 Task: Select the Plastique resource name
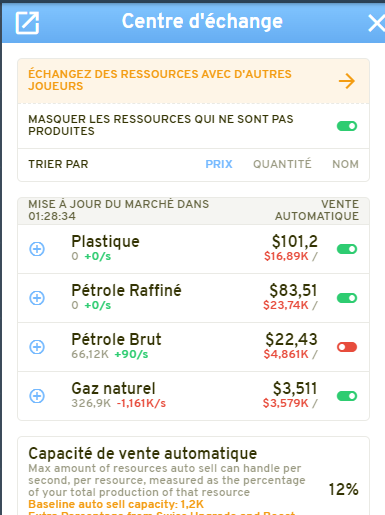[105, 241]
